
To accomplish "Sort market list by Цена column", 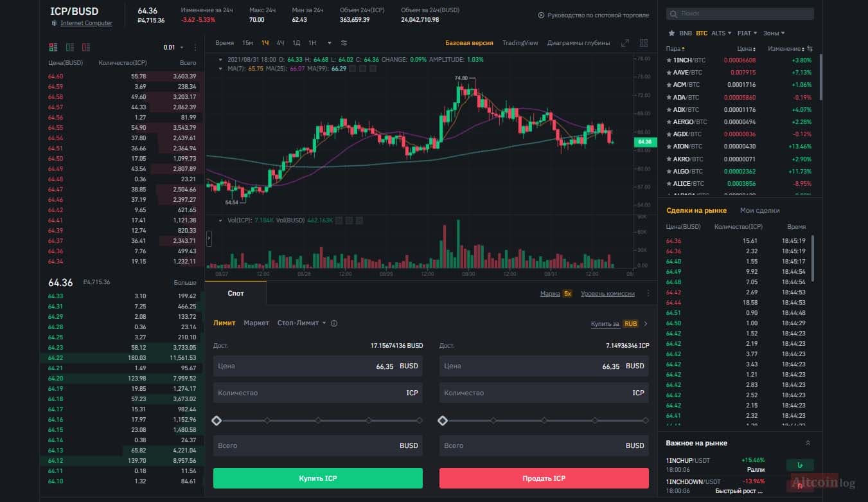I will click(746, 49).
